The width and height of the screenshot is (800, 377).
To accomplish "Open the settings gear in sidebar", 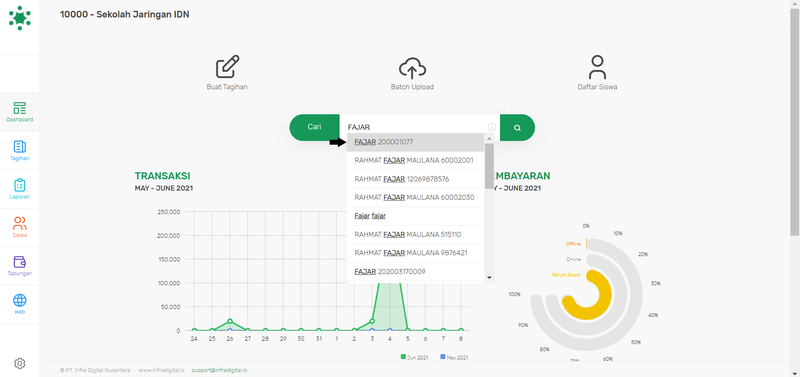I will coord(20,363).
